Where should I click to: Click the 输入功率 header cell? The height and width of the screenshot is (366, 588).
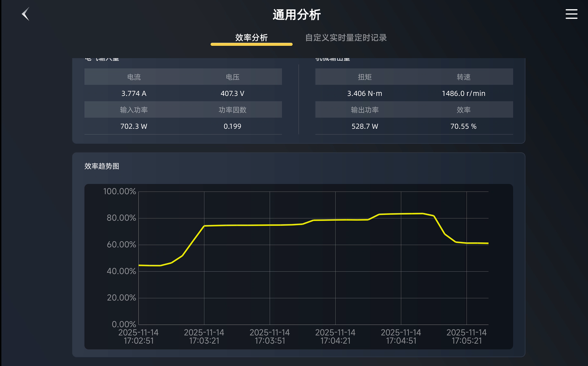pos(134,110)
